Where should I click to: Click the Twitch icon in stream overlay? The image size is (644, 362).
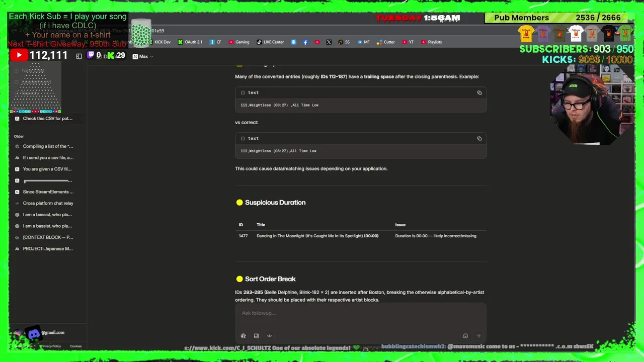pos(91,55)
